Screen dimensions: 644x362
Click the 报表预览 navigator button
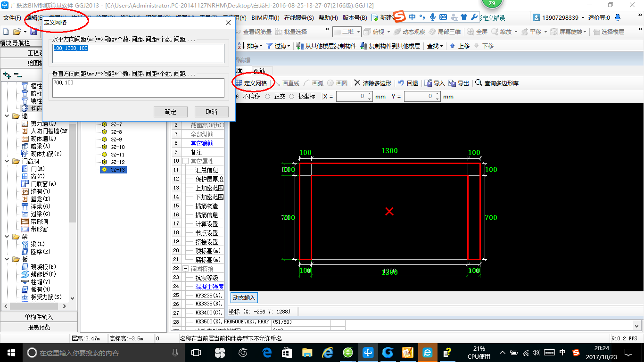click(x=39, y=327)
